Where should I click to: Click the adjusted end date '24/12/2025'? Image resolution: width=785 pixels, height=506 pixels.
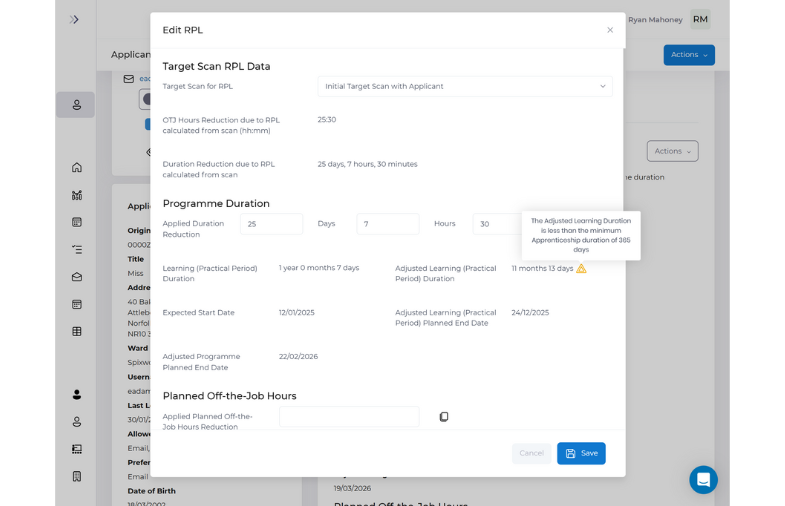point(530,313)
